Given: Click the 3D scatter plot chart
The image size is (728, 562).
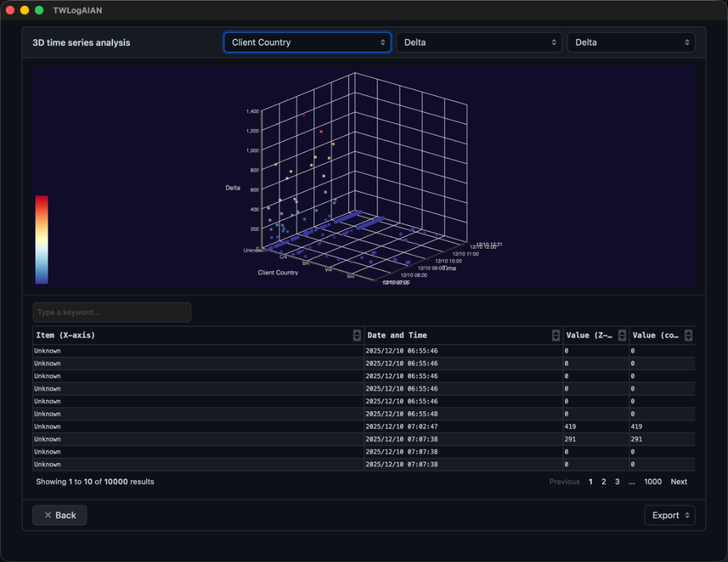Looking at the screenshot, I should (x=363, y=176).
